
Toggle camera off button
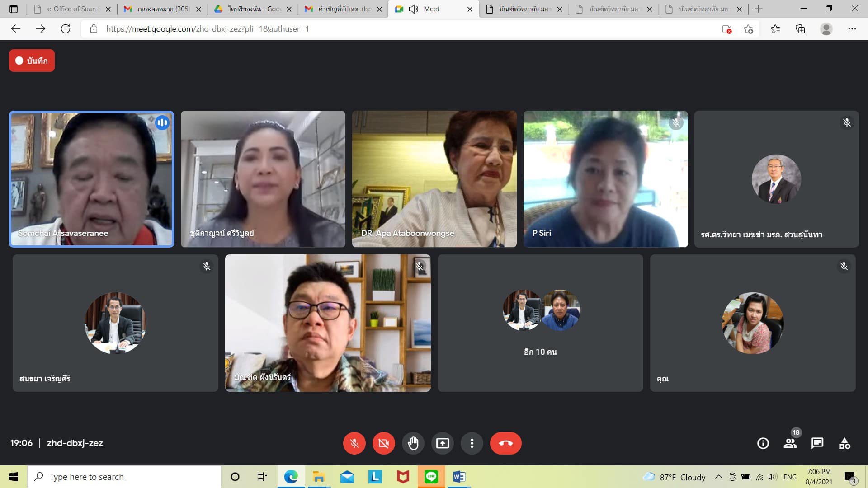[x=383, y=443]
